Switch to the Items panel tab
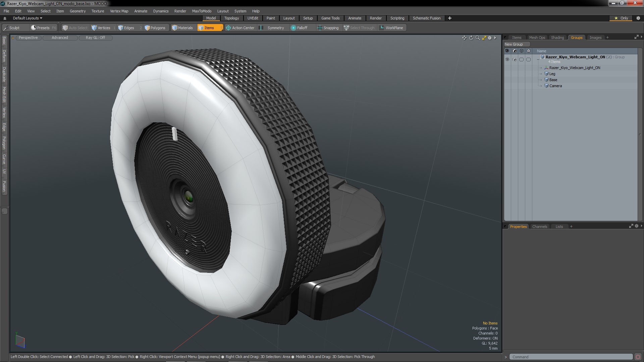The image size is (644, 362). point(517,38)
